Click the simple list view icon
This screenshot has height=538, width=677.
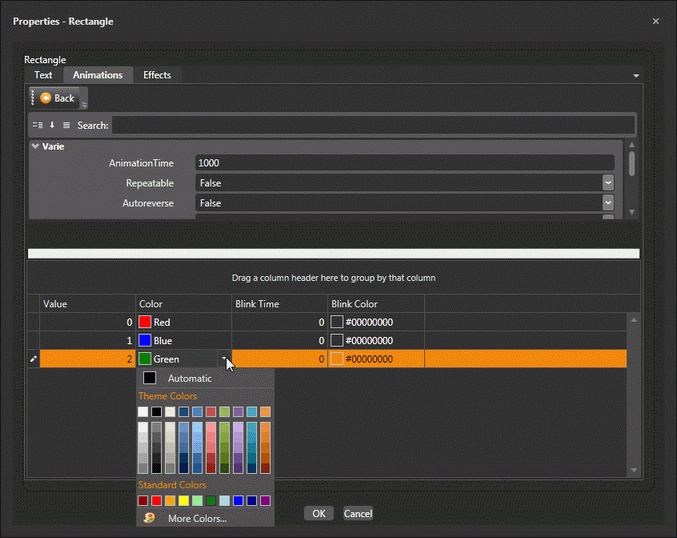[66, 125]
